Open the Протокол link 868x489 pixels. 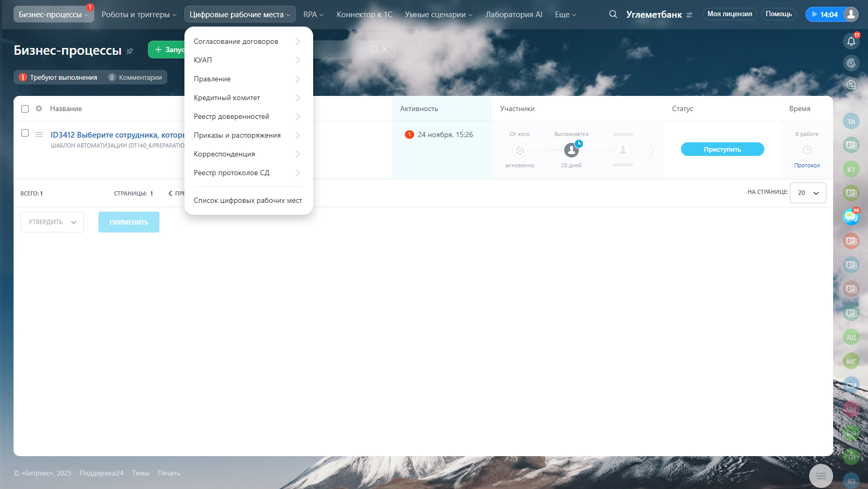click(x=807, y=165)
